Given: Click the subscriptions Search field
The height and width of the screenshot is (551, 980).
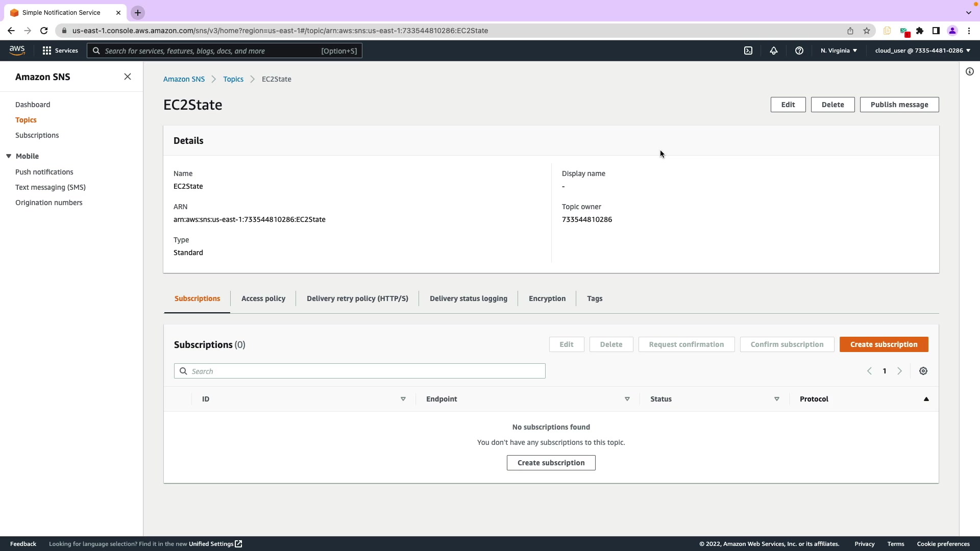Looking at the screenshot, I should [x=360, y=371].
